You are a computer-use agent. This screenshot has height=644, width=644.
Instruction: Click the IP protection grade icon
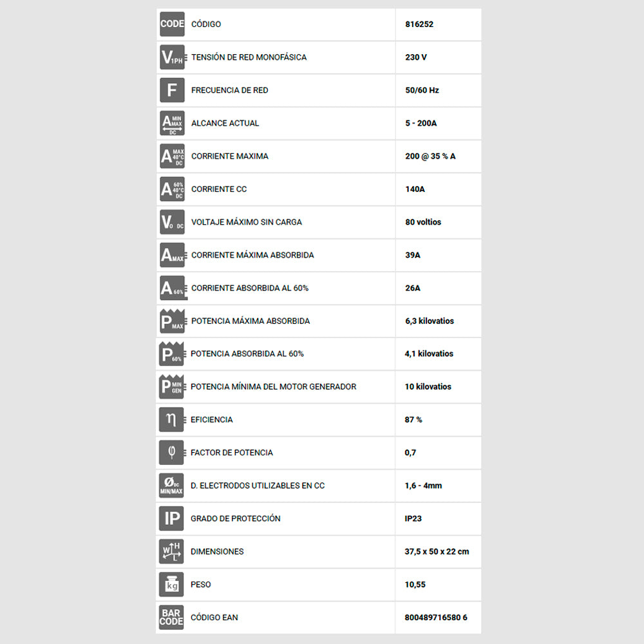point(171,518)
